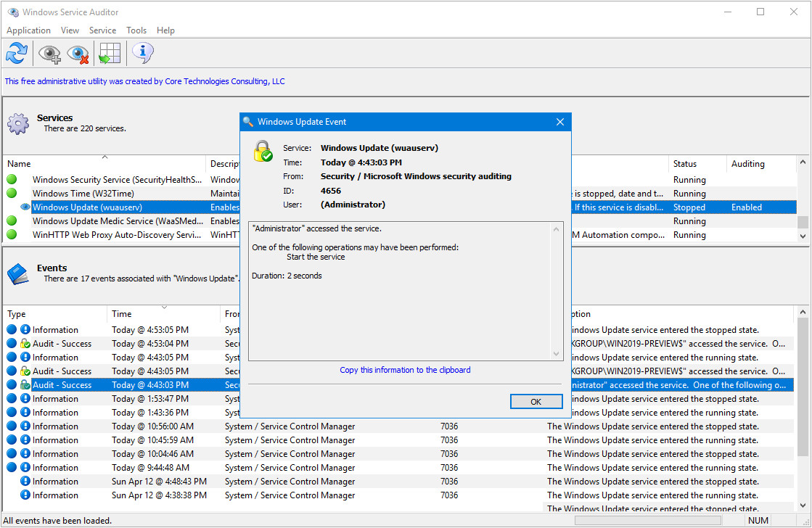Screen dimensions: 812x528
Task: Sort services by the Auditing column header
Action: [760, 164]
